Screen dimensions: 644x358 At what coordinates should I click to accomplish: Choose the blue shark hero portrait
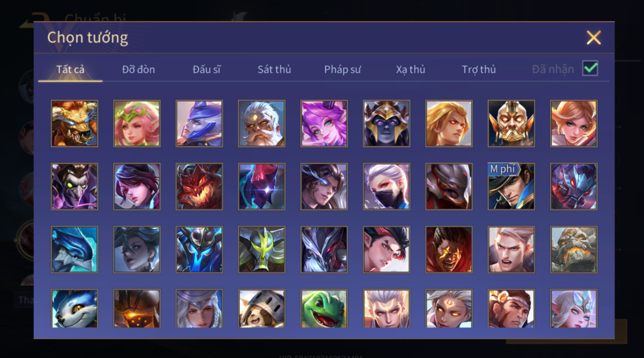[x=74, y=249]
